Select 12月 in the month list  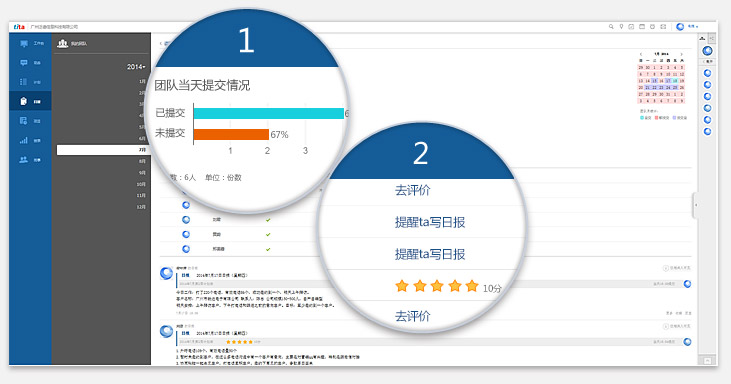tap(141, 207)
